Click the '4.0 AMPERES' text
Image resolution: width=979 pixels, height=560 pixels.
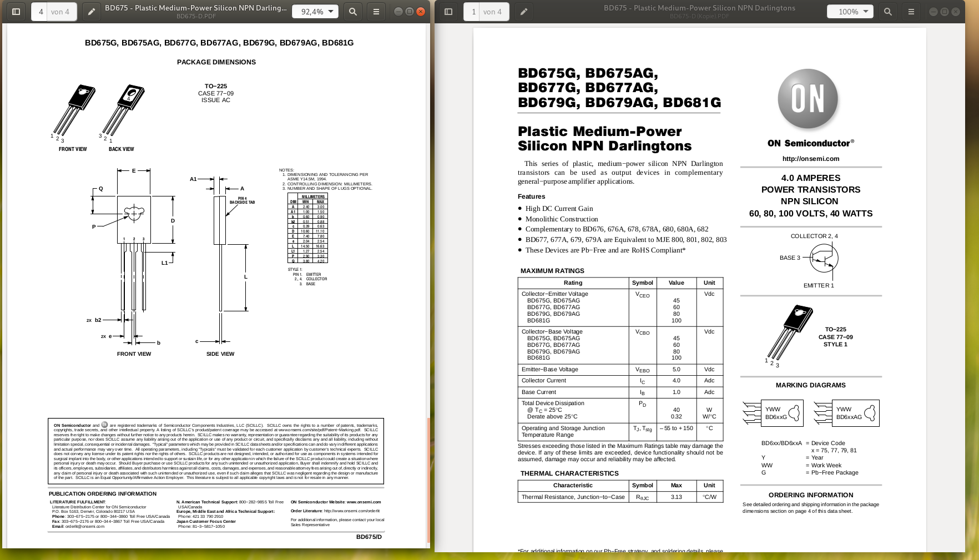[810, 178]
